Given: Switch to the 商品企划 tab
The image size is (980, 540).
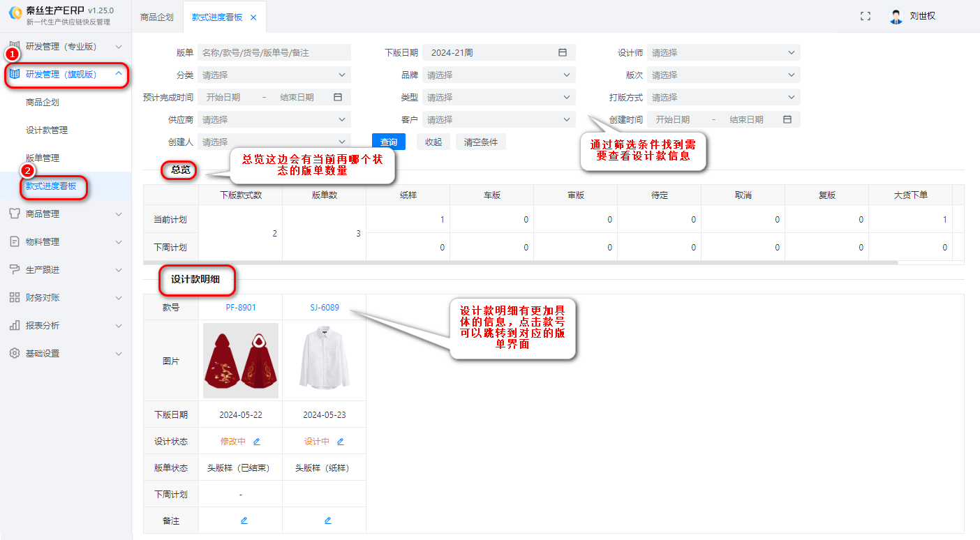Looking at the screenshot, I should pos(157,17).
